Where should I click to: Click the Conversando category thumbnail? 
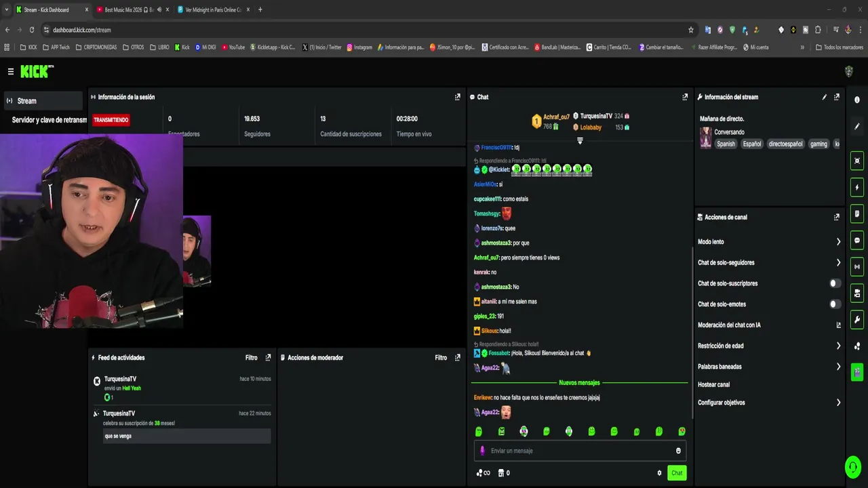coord(706,138)
